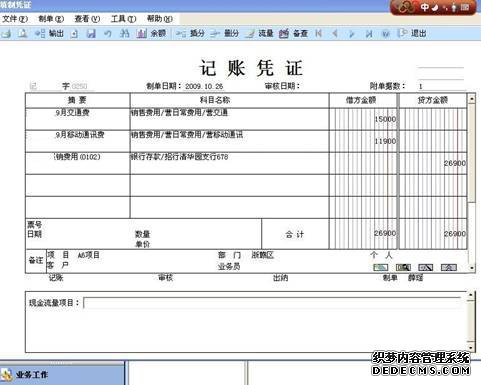481x385 pixels.
Task: Click 删分 delete entry toolbar button
Action: click(x=224, y=33)
